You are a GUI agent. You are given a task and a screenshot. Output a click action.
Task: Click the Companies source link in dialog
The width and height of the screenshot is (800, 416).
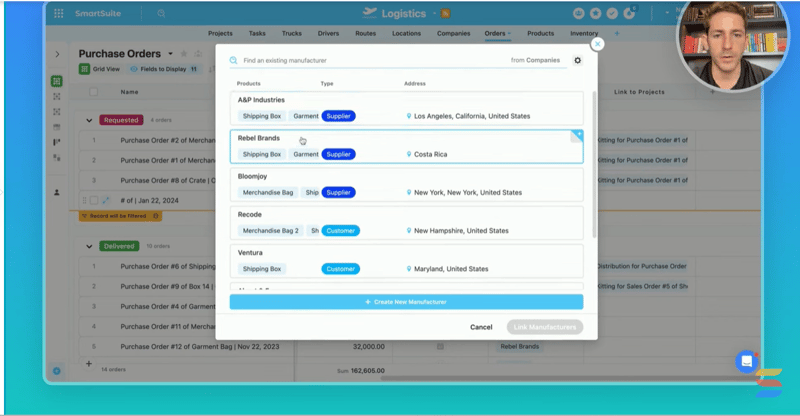[x=543, y=60]
